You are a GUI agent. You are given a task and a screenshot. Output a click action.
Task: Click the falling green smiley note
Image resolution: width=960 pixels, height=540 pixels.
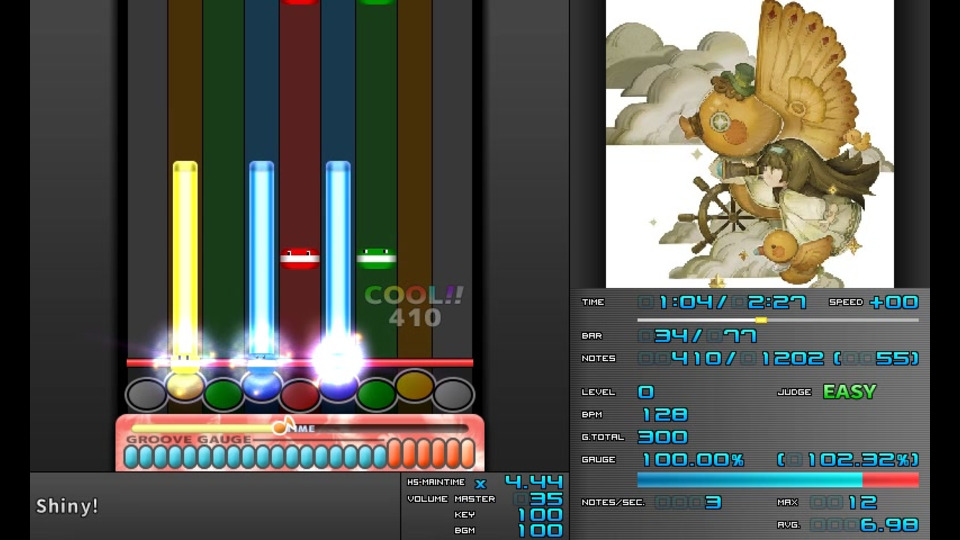pyautogui.click(x=376, y=258)
